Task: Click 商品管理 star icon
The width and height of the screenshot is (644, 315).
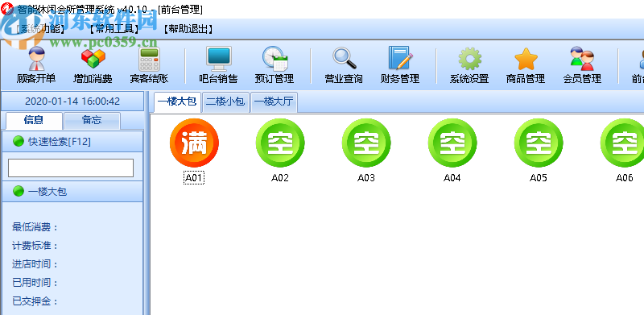Action: (526, 60)
